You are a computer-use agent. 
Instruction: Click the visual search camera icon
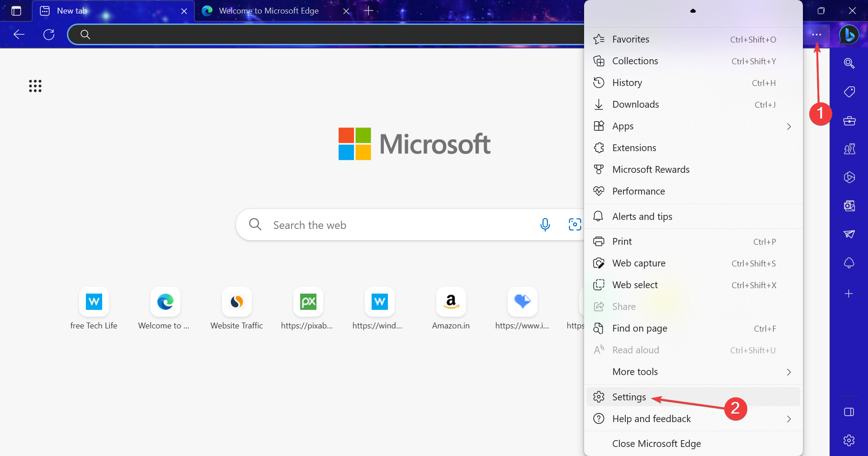click(575, 224)
